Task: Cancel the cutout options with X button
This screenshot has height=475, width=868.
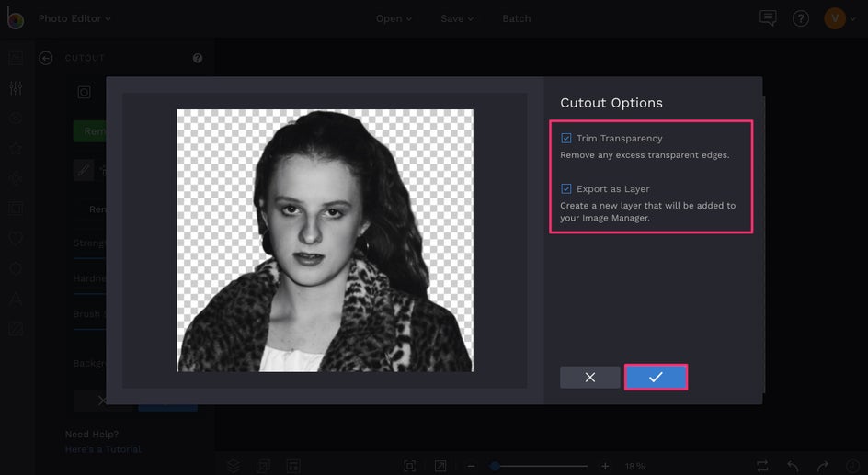Action: point(589,377)
